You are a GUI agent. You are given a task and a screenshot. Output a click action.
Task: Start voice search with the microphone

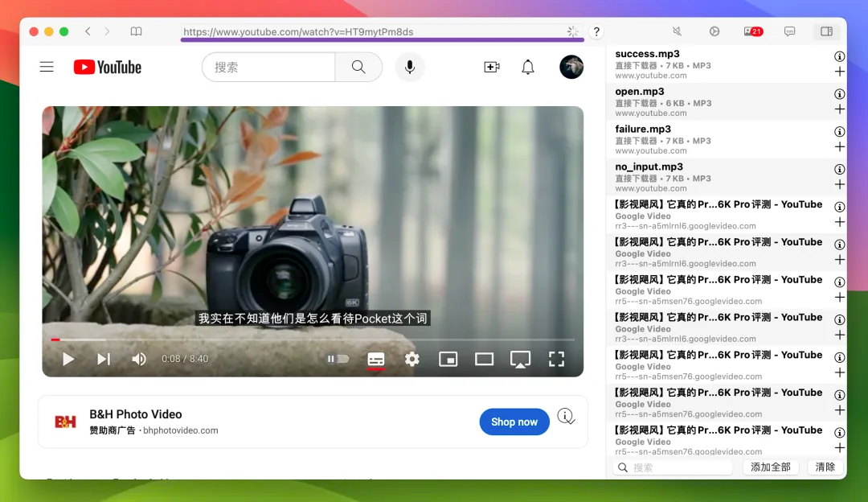pyautogui.click(x=410, y=67)
